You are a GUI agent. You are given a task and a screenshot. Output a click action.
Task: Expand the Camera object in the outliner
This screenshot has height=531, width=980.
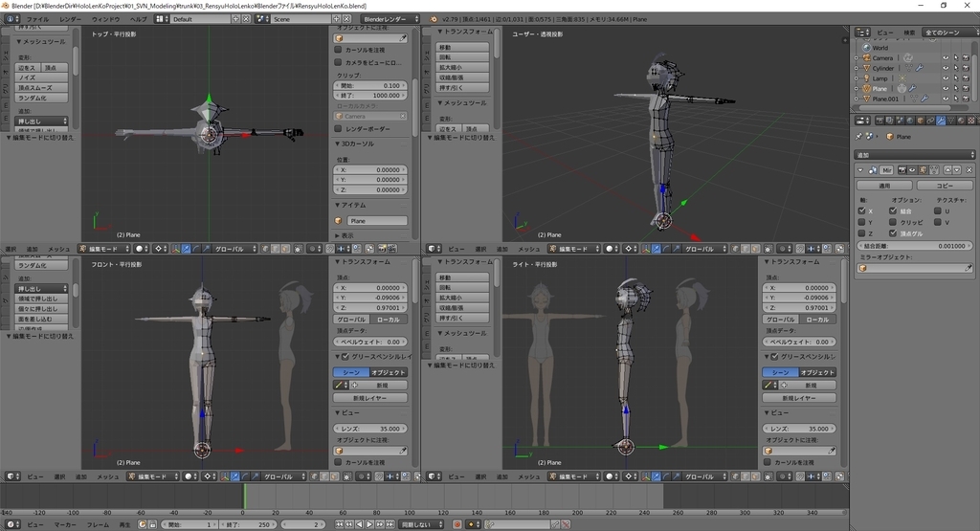tap(857, 58)
